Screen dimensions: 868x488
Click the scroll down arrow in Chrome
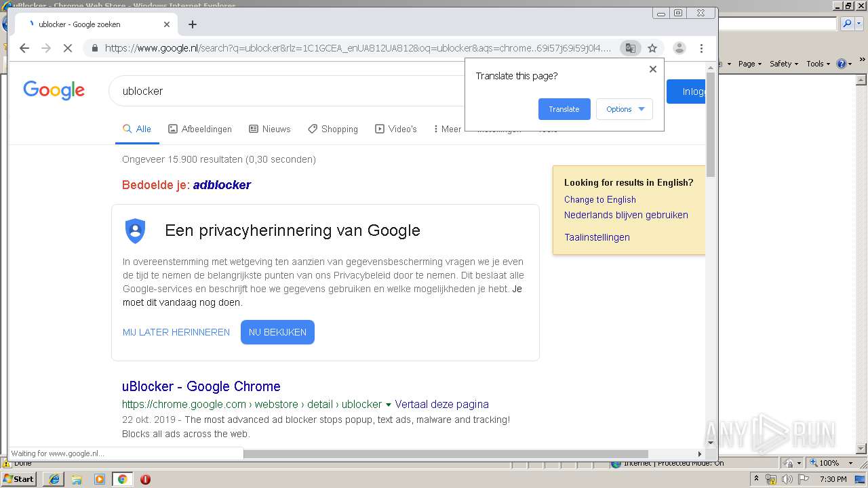click(711, 443)
